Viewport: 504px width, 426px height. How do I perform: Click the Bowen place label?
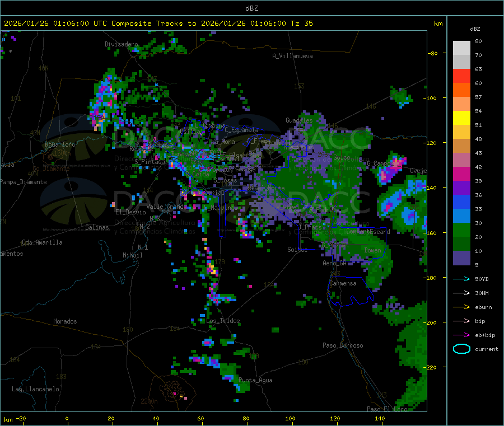(372, 250)
